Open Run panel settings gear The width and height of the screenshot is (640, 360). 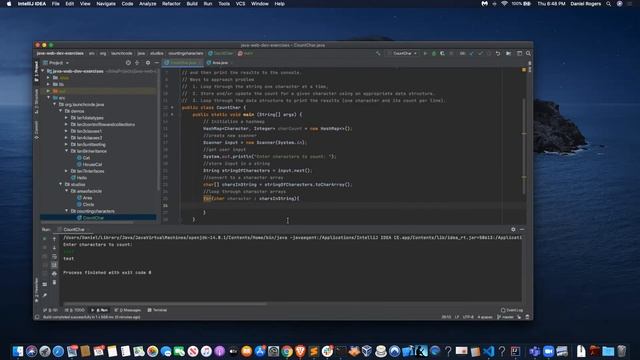(x=513, y=229)
